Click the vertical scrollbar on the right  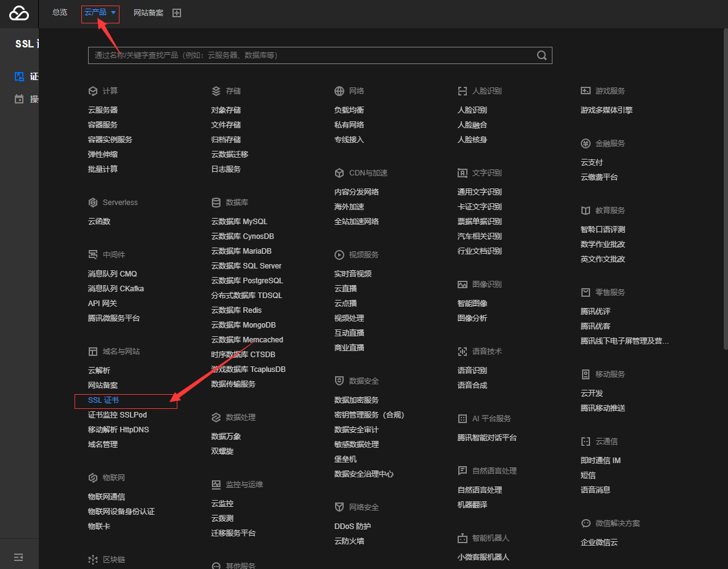725,188
